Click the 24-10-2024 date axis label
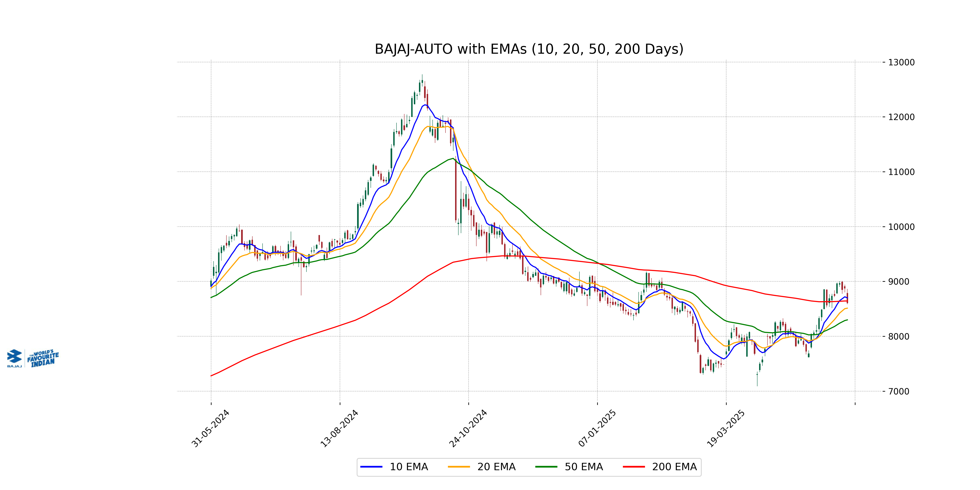 pos(468,428)
